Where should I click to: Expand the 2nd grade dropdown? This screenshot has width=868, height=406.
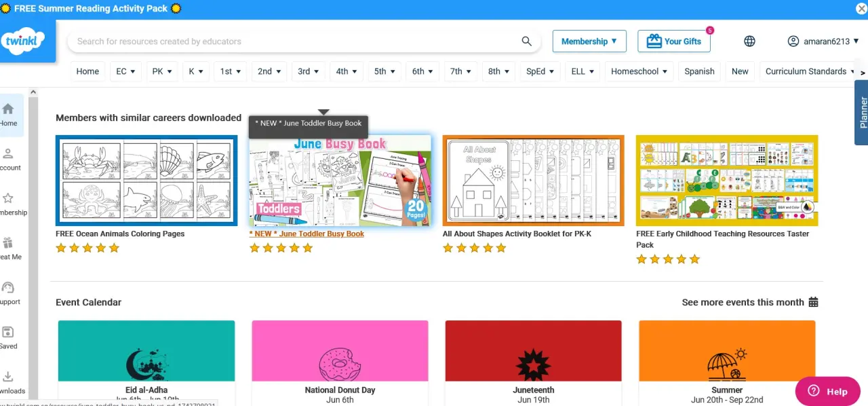[x=269, y=71]
